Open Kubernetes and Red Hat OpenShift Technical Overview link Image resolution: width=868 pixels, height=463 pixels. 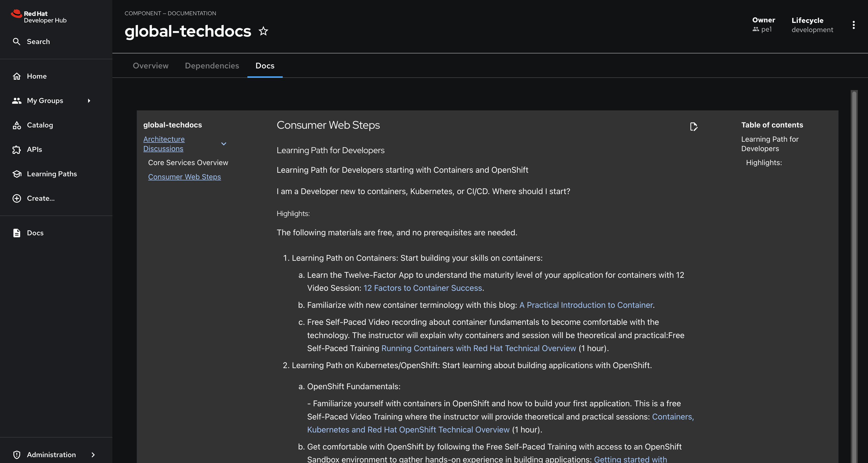[408, 430]
